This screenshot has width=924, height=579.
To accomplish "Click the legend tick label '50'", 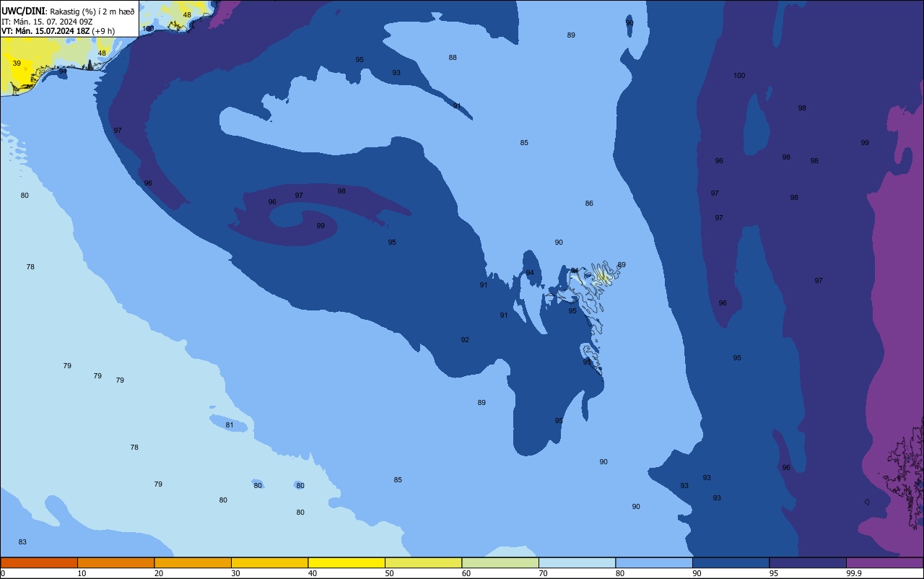I will (x=389, y=573).
